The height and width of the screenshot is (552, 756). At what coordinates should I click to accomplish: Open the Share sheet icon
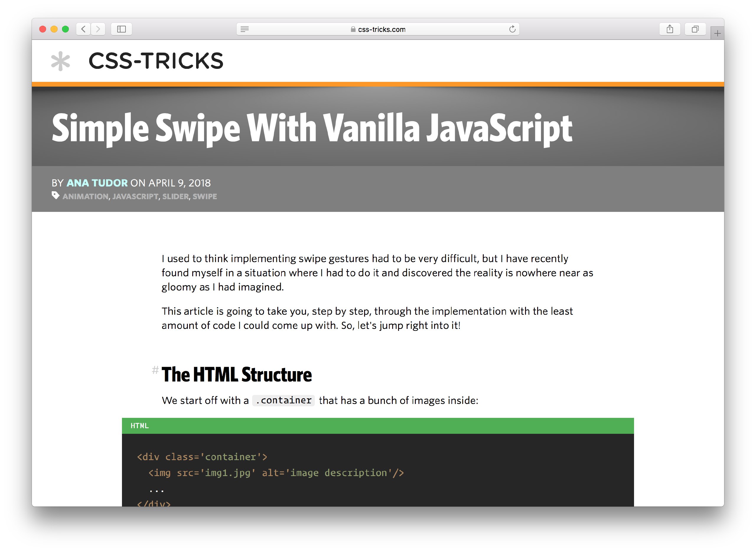(669, 29)
